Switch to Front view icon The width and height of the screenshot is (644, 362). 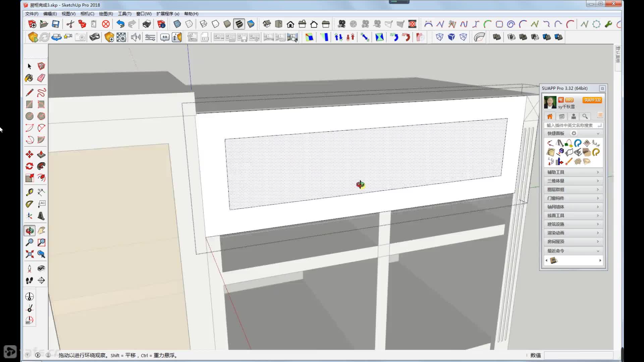click(x=290, y=24)
